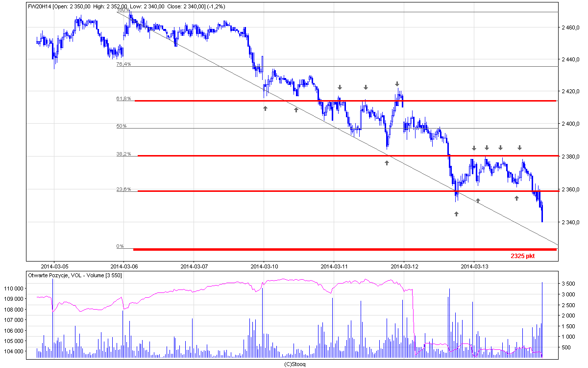Click the 2014-03-12 date label

[x=404, y=266]
